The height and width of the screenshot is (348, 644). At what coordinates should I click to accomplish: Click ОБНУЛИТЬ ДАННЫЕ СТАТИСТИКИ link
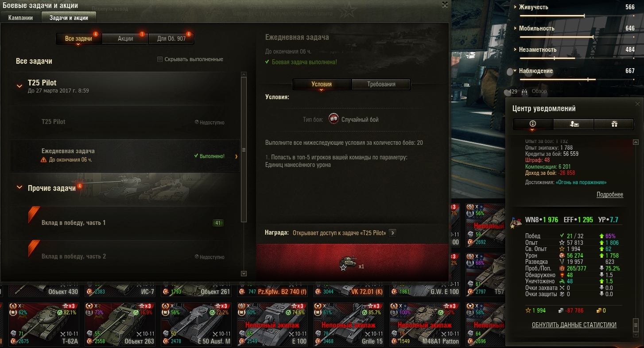574,325
